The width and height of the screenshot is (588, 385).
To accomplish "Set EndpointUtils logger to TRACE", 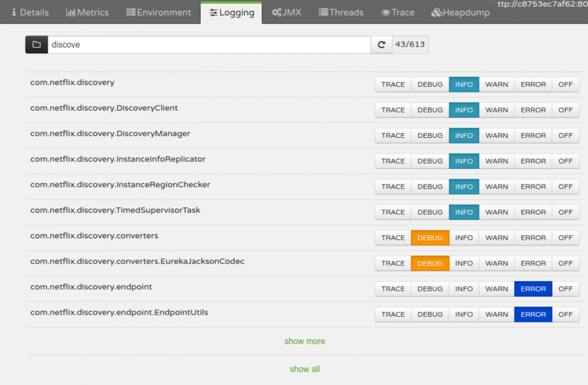I will click(x=393, y=314).
